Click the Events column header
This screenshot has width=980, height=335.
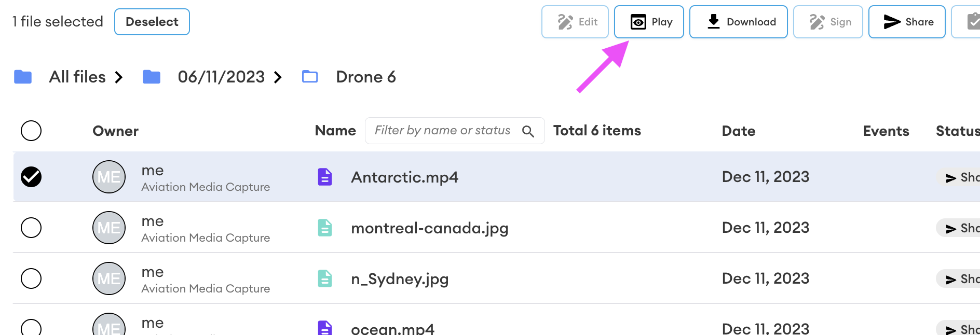point(886,131)
